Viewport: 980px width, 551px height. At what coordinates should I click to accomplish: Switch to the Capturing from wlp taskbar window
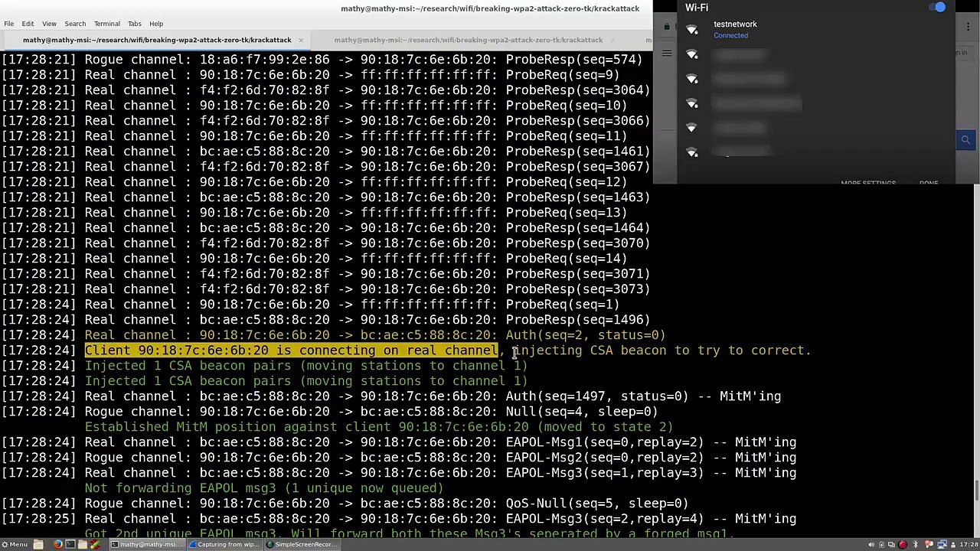tap(224, 544)
